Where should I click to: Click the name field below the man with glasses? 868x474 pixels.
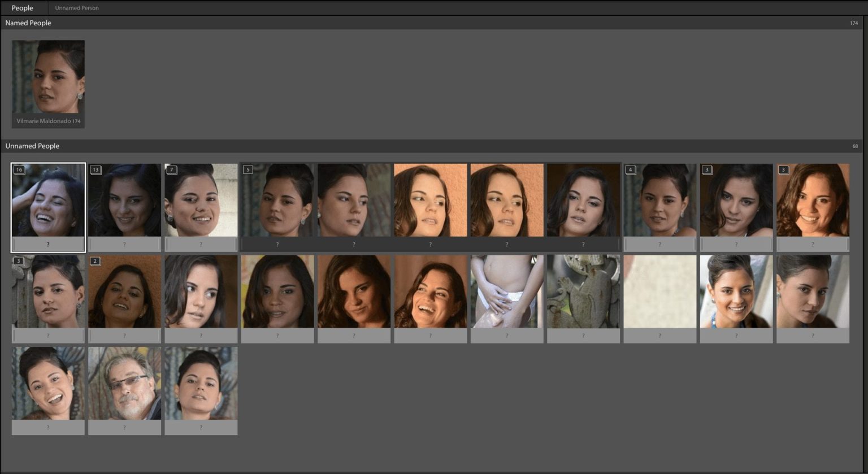124,428
